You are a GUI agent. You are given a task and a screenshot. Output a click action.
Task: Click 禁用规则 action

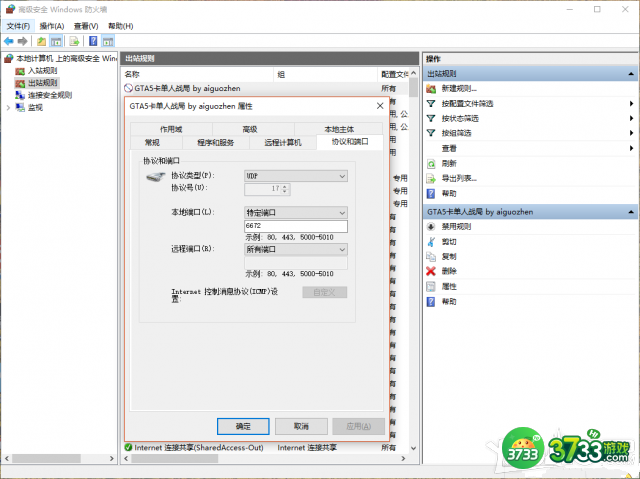coord(456,227)
